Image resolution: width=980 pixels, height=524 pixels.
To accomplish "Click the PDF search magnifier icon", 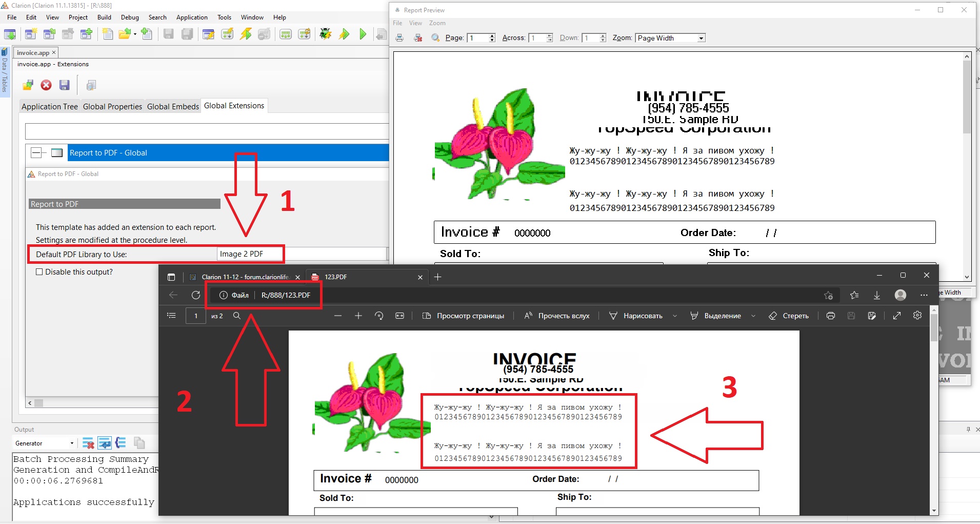I will pyautogui.click(x=237, y=316).
